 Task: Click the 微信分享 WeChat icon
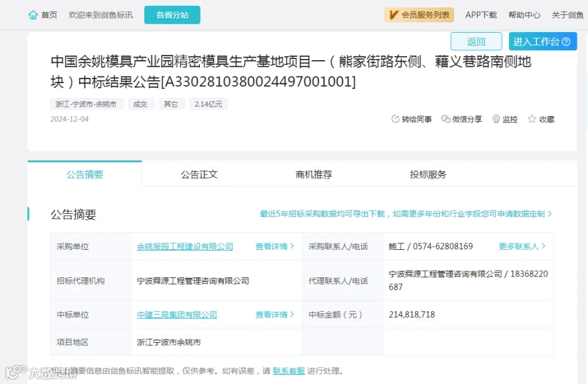point(446,119)
